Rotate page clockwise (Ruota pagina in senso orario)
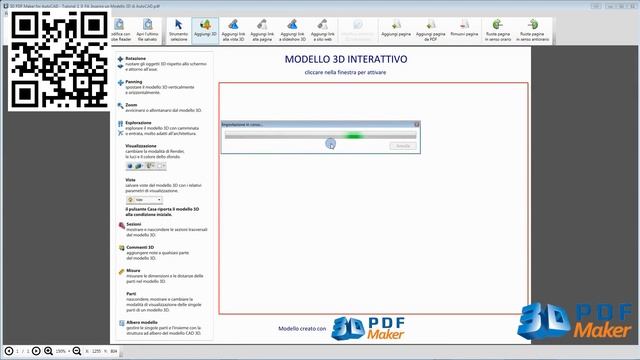Screen dimensions: 640x360 point(498,30)
